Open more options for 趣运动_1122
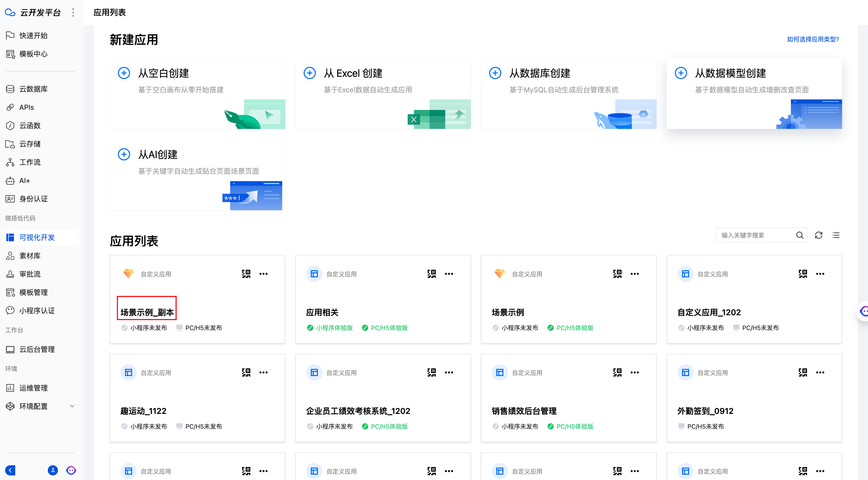The width and height of the screenshot is (868, 480). 263,372
